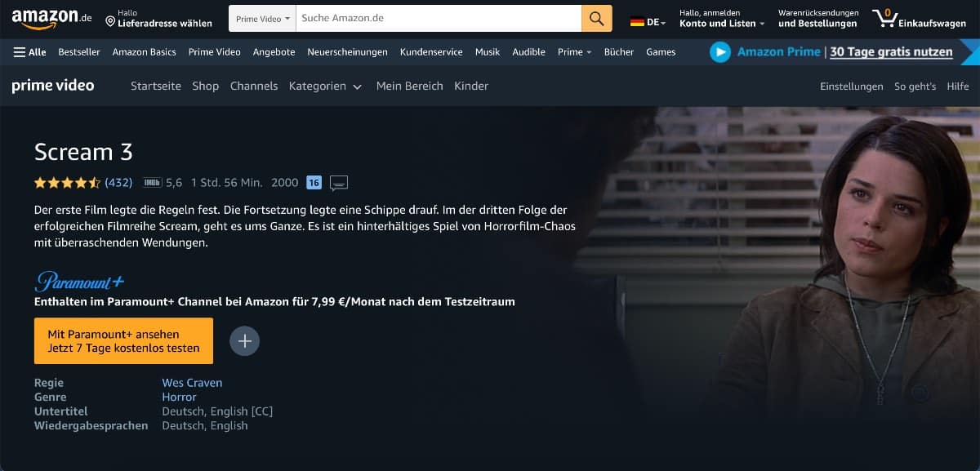
Task: Go to the Kinder tab
Action: 471,86
